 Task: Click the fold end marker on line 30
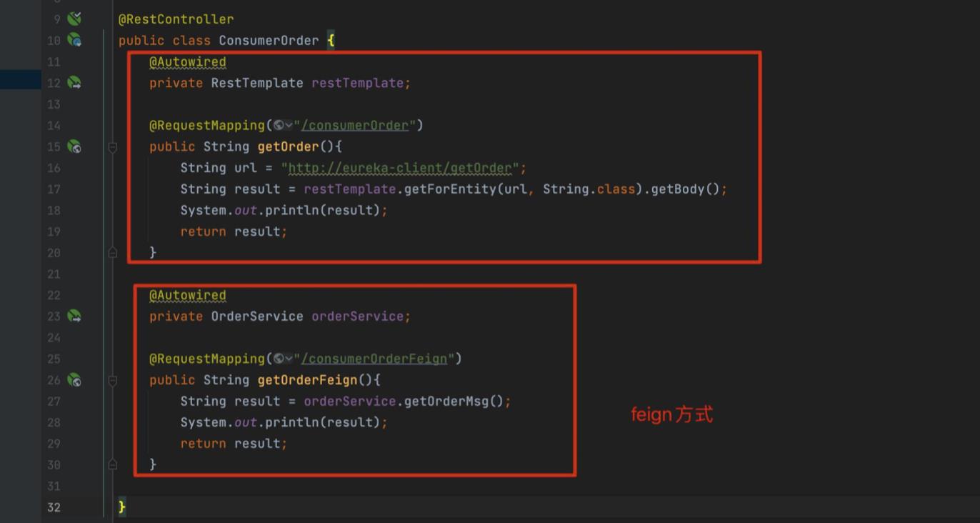pos(113,464)
